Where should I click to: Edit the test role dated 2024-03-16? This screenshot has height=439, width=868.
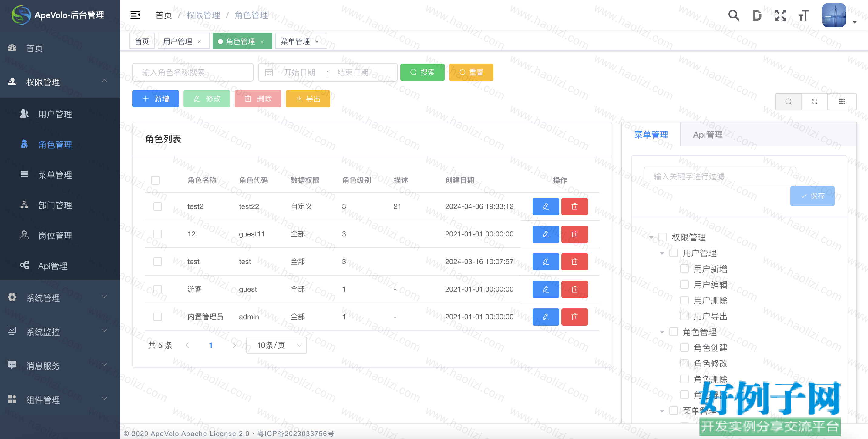pos(546,261)
